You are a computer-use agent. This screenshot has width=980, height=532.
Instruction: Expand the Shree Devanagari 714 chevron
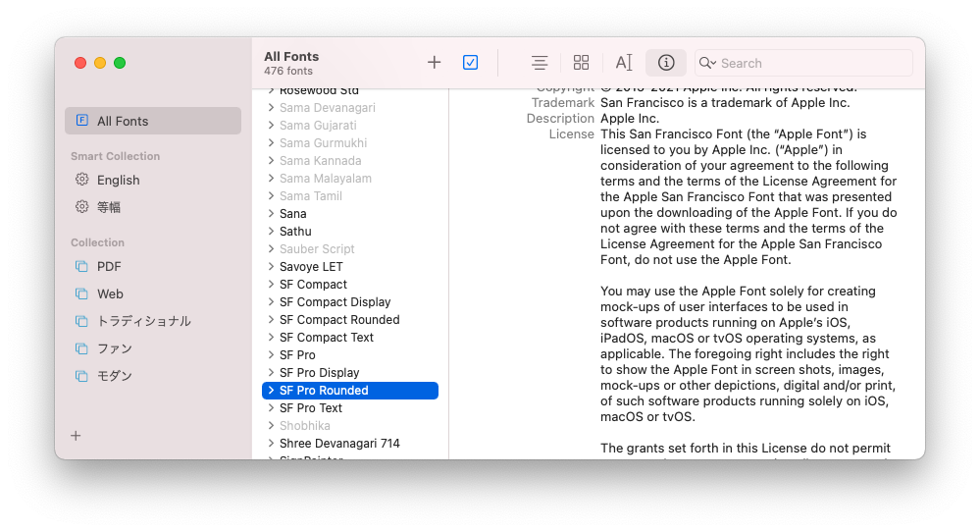point(271,444)
